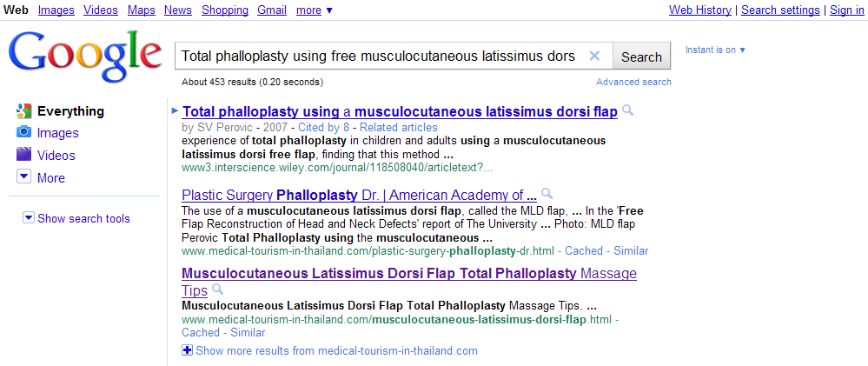Open Gmail from the top navigation
The width and height of the screenshot is (868, 366).
(x=272, y=10)
